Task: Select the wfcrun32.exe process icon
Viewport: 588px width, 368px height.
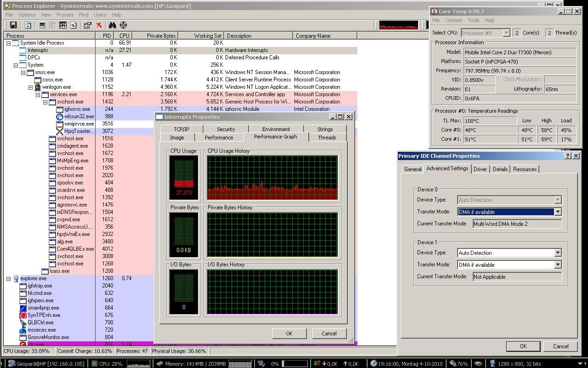Action: [59, 116]
